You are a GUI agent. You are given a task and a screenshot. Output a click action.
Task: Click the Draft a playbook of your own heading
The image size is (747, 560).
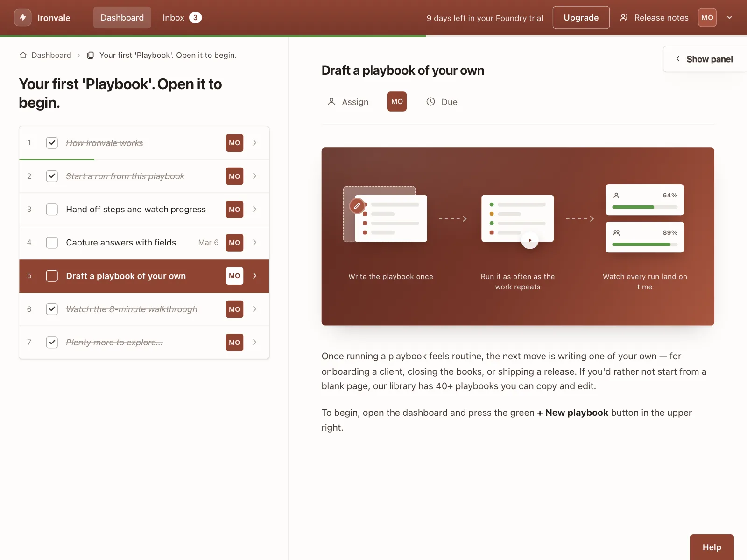403,70
